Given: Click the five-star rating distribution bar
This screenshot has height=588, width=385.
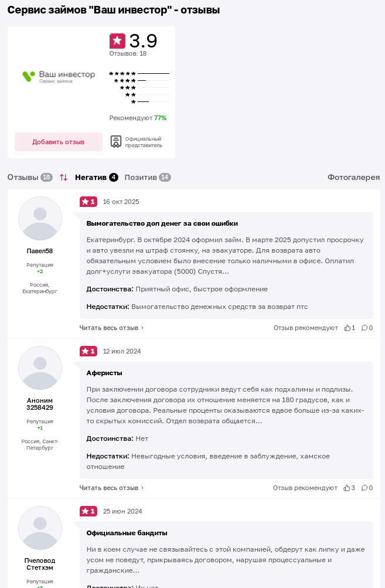Looking at the screenshot, I should point(139,74).
